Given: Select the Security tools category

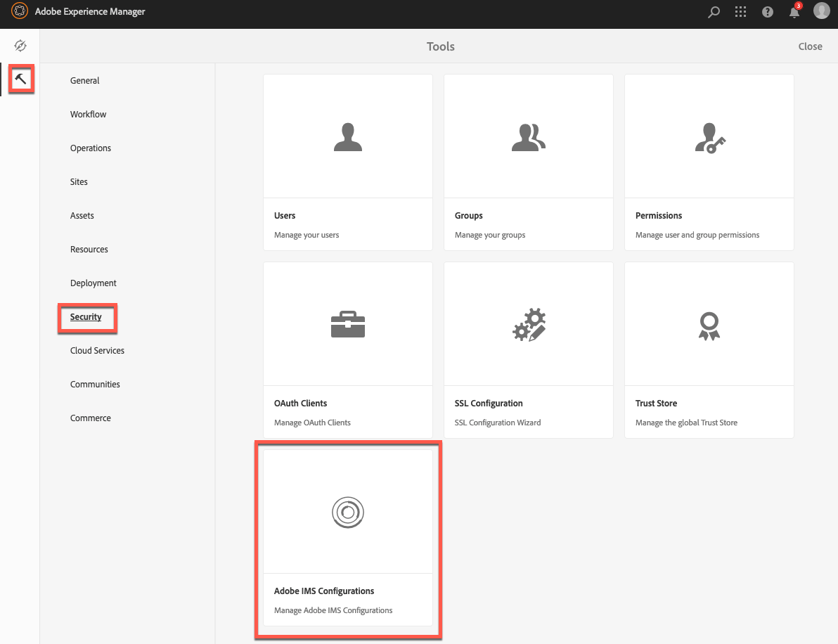Looking at the screenshot, I should pos(86,317).
